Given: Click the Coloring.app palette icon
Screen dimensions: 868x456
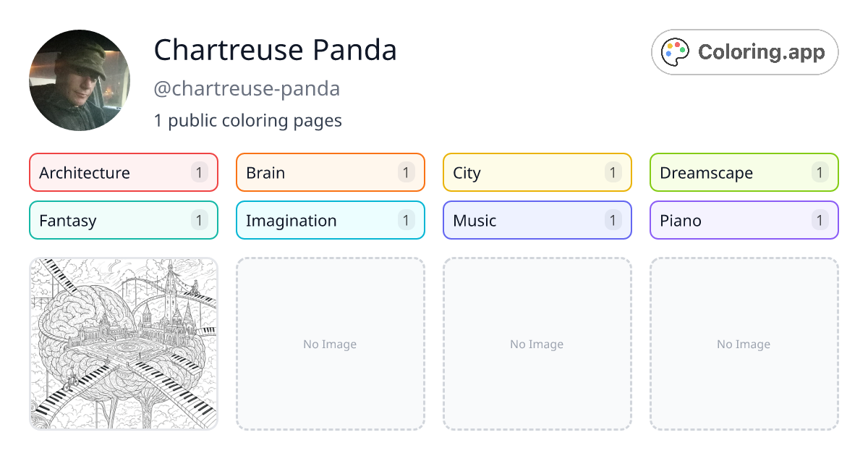Looking at the screenshot, I should [x=676, y=52].
